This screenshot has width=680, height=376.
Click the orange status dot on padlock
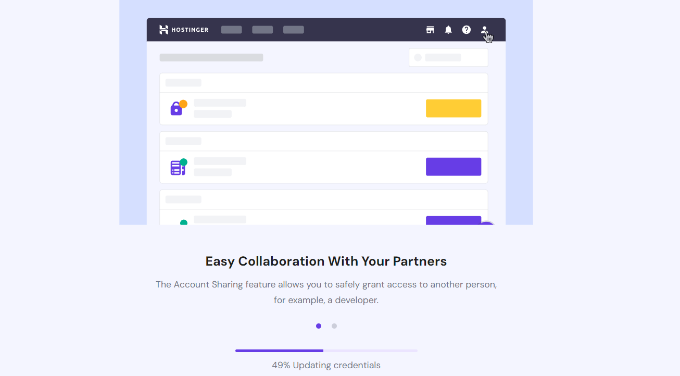click(x=183, y=104)
